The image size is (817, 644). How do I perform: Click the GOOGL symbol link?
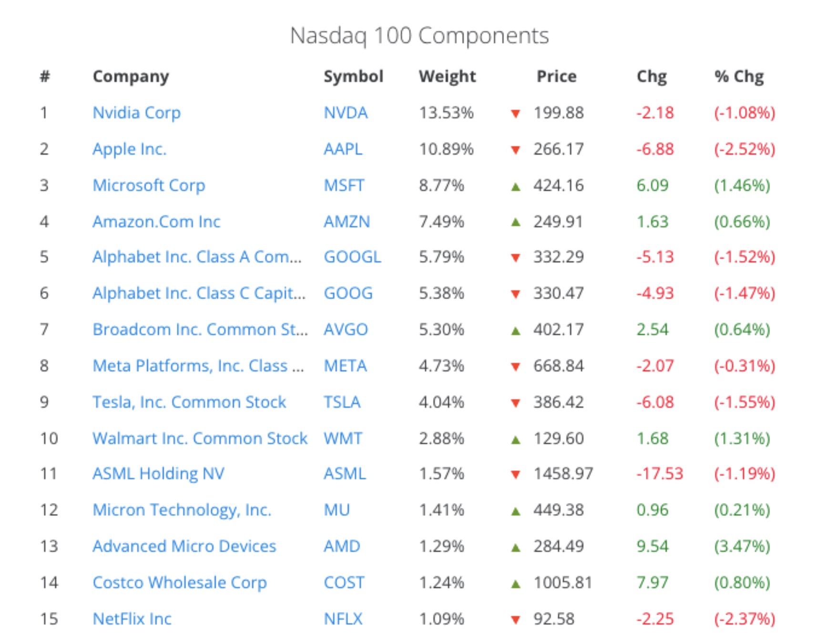coord(352,257)
